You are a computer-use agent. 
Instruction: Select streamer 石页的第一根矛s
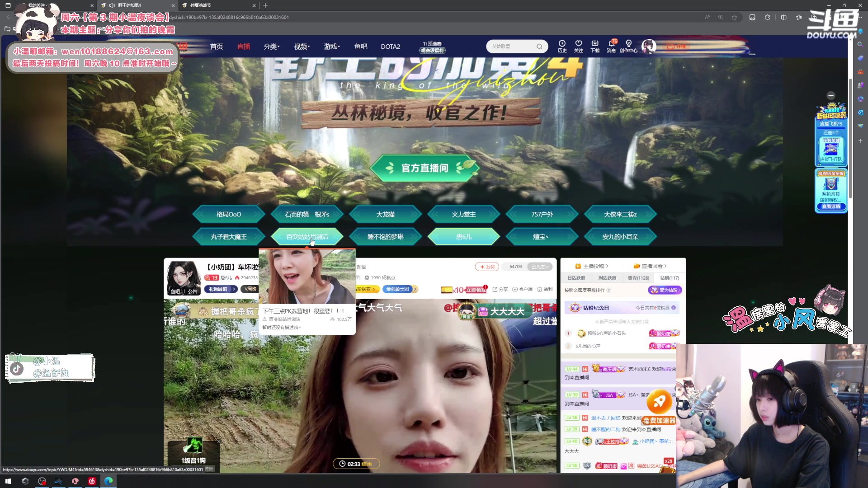coord(307,214)
